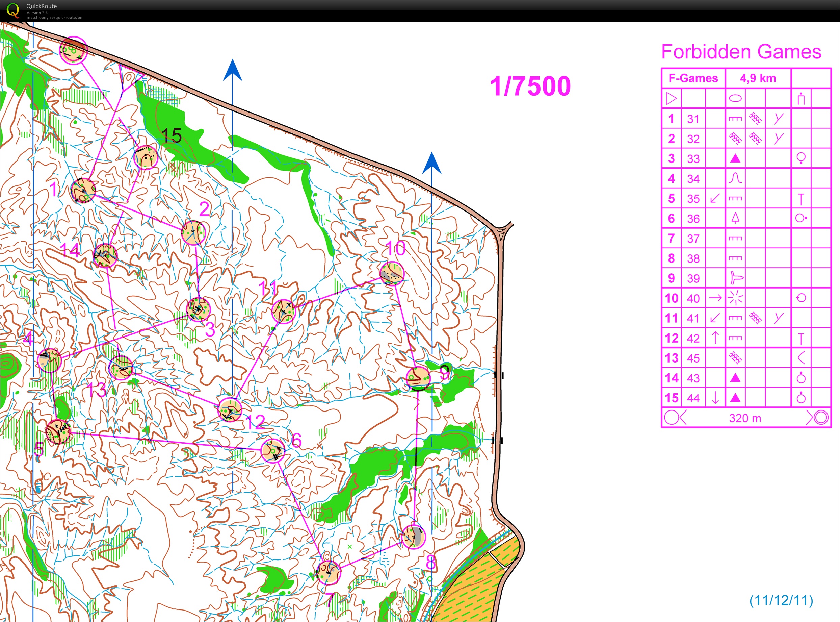
Task: Click the 1/7500 map scale text
Action: tap(530, 86)
